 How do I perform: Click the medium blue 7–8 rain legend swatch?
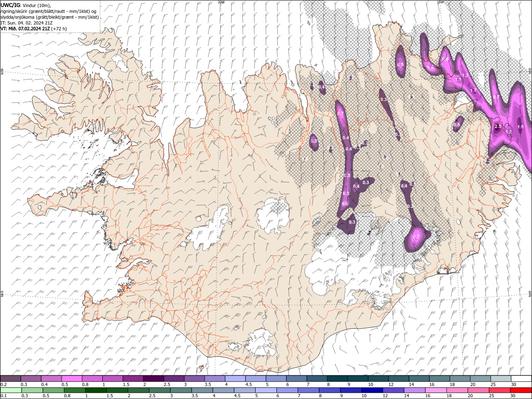(308, 390)
